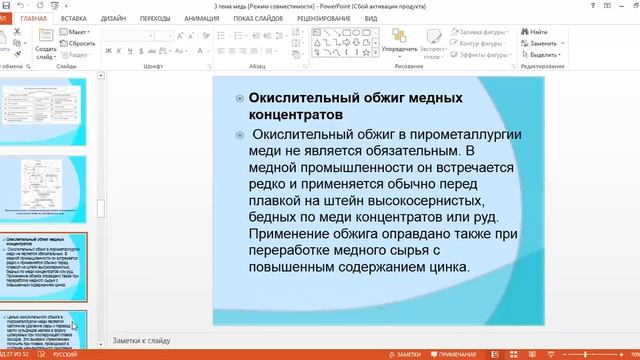Decrease font size
The image size is (640, 360).
pos(191,36)
